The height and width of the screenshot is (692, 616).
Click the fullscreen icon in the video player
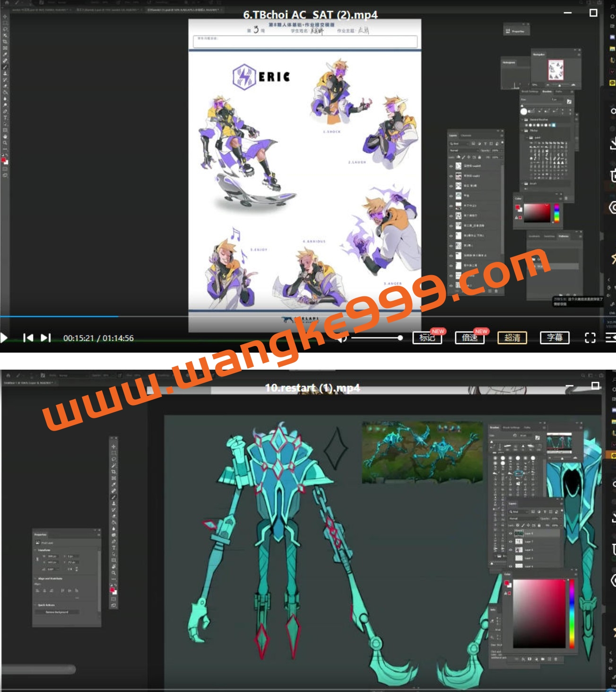590,338
